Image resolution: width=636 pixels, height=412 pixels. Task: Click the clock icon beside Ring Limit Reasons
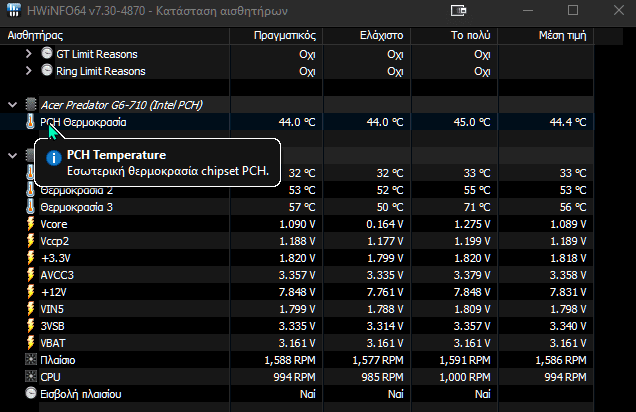[x=47, y=70]
